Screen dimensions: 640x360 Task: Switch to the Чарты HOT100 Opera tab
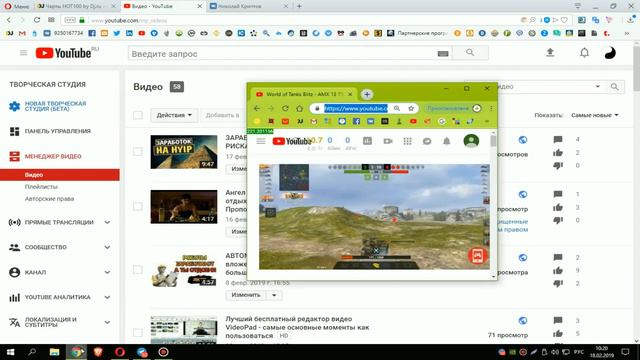[x=75, y=6]
